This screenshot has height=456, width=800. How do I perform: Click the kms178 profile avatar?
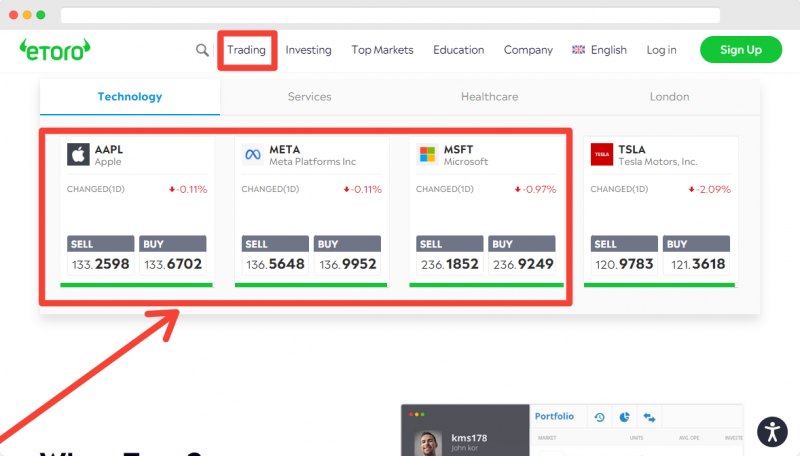point(428,443)
